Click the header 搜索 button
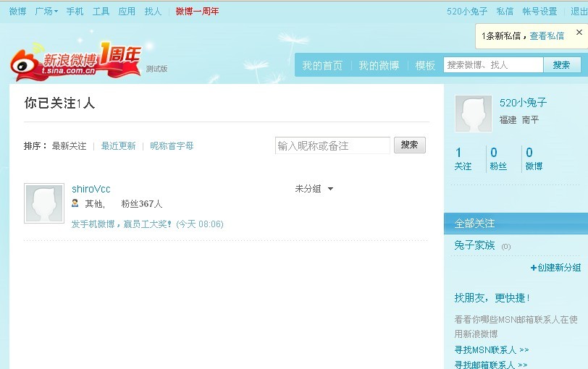The height and width of the screenshot is (369, 588). tap(562, 65)
